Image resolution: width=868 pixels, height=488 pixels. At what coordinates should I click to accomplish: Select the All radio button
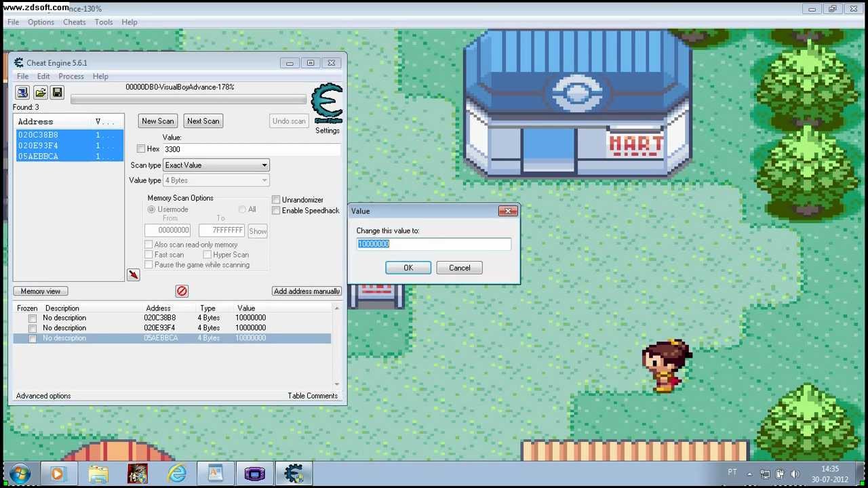242,209
